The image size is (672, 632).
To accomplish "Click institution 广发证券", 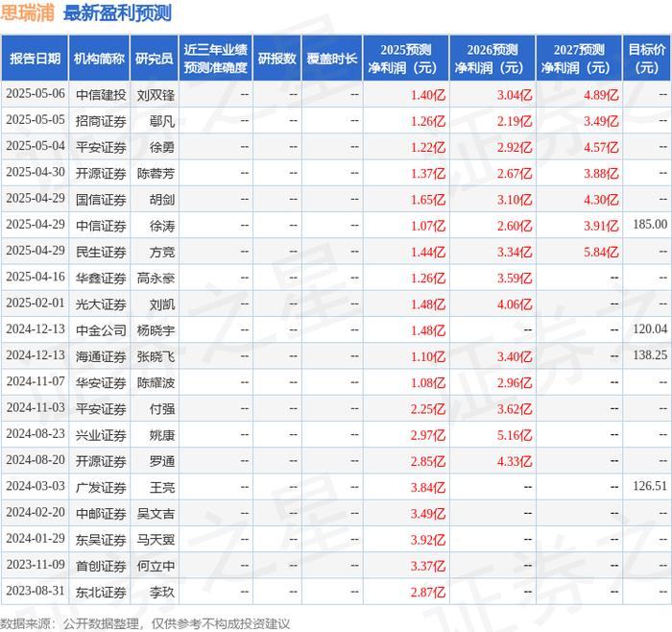I will pos(101,487).
